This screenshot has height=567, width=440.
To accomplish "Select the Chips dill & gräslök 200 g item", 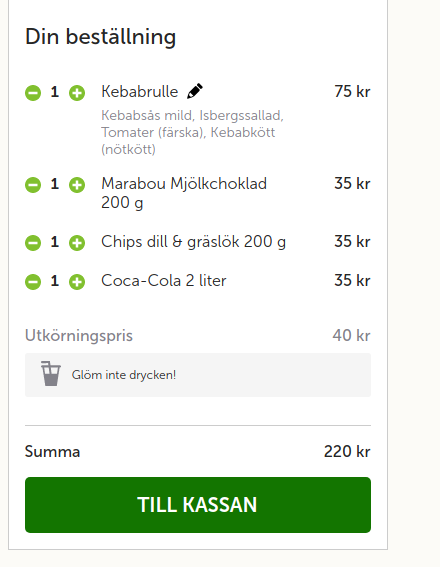I will pyautogui.click(x=193, y=242).
